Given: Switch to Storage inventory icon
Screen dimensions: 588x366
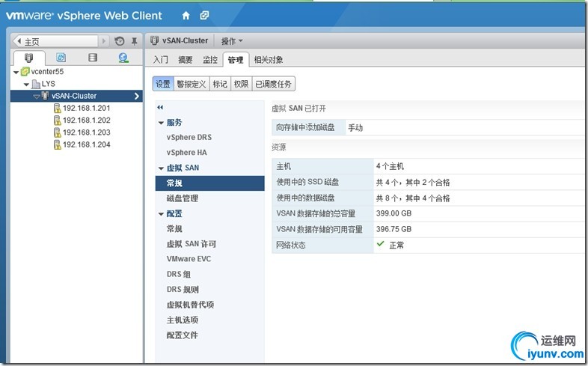Looking at the screenshot, I should tap(92, 58).
